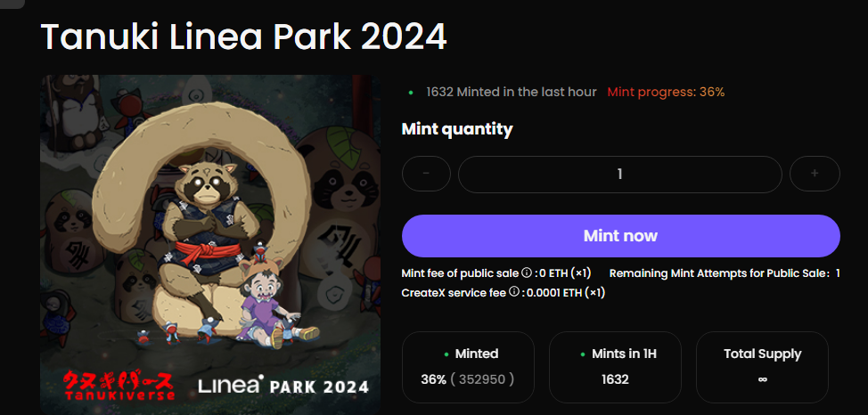Click the info icon beside Mint fee of public sale
This screenshot has height=415, width=868.
click(526, 273)
